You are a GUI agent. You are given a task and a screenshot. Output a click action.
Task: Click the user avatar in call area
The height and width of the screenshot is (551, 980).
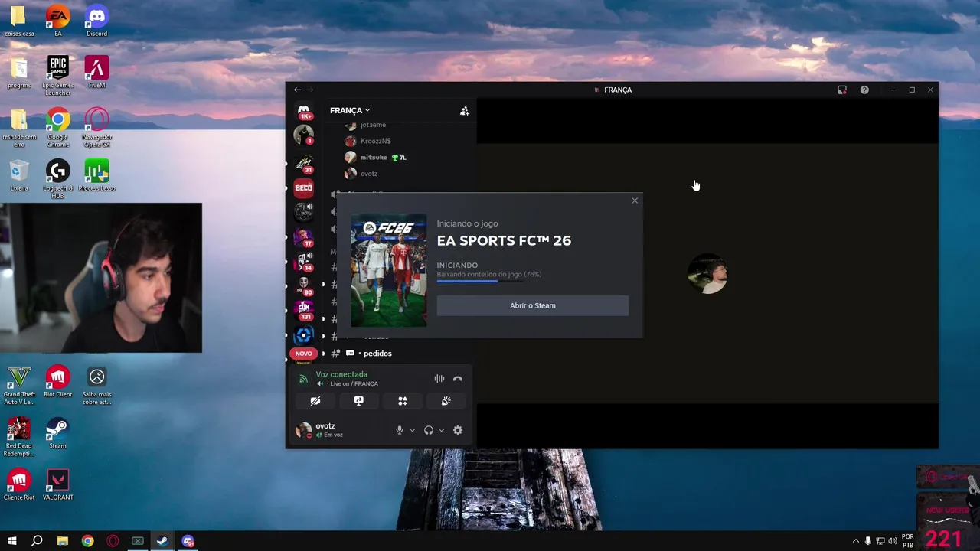tap(707, 273)
